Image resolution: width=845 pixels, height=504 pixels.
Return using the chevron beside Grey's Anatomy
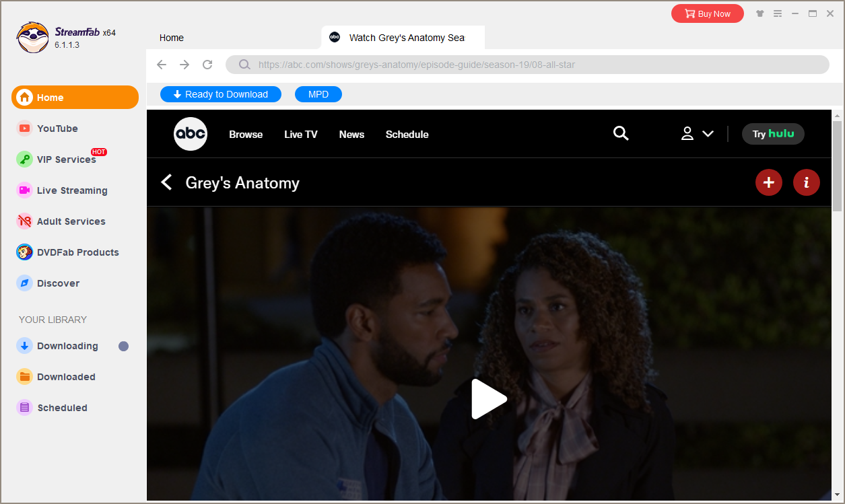pos(166,182)
